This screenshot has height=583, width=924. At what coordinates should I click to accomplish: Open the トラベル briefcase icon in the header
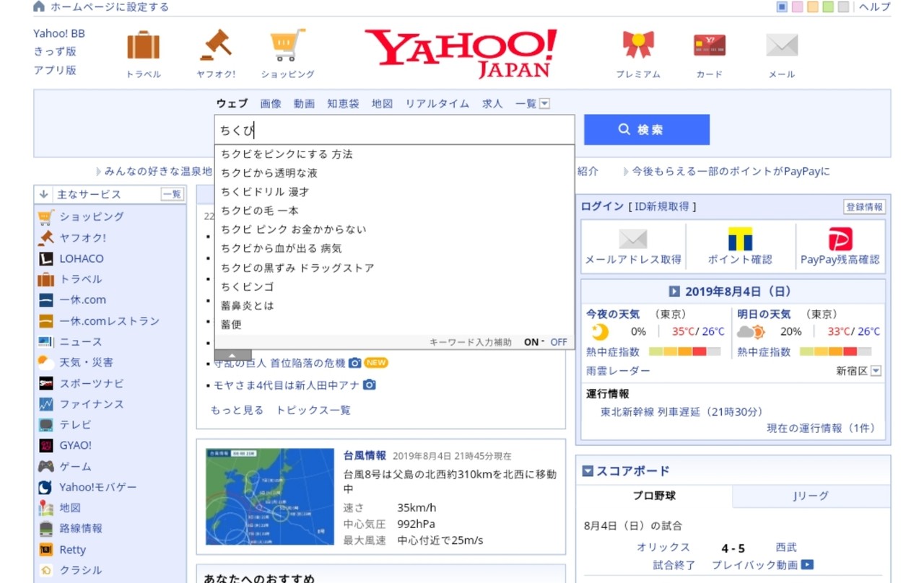[x=143, y=45]
